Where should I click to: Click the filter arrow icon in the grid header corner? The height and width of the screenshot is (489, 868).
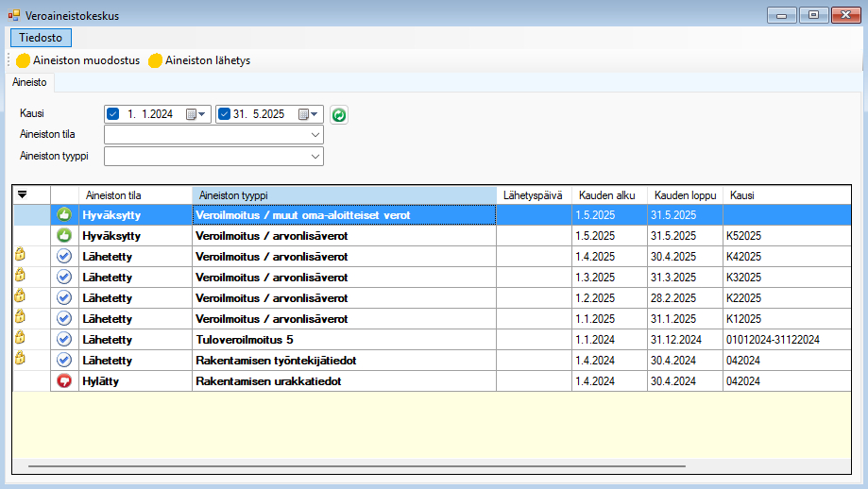23,194
